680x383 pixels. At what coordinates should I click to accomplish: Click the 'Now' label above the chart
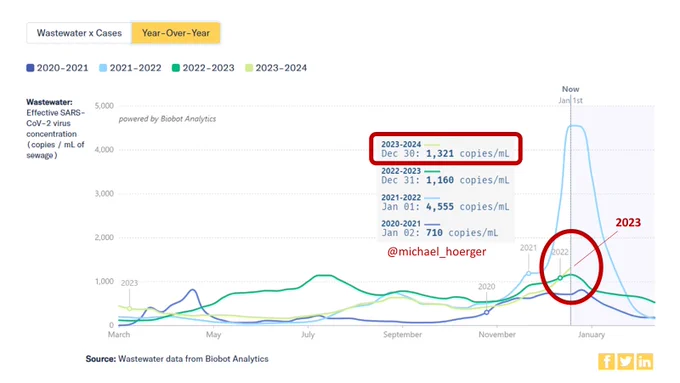(x=570, y=89)
